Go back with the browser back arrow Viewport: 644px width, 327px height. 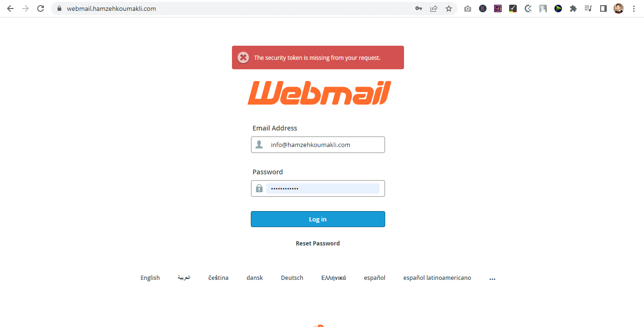click(x=10, y=8)
